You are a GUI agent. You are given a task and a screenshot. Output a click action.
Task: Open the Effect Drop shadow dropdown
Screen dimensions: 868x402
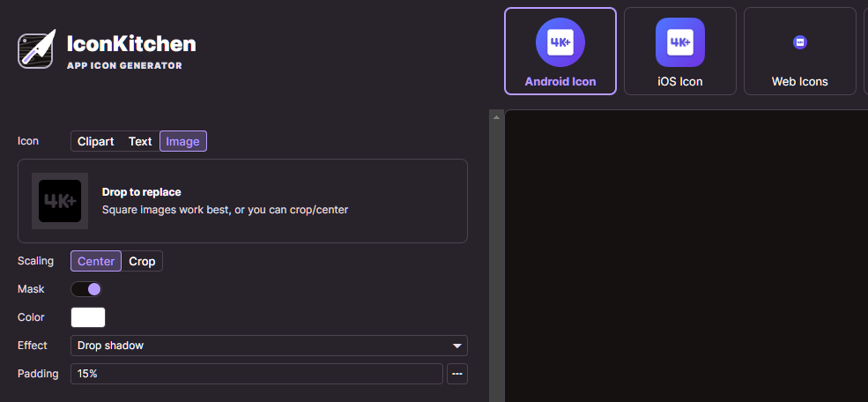(x=269, y=346)
